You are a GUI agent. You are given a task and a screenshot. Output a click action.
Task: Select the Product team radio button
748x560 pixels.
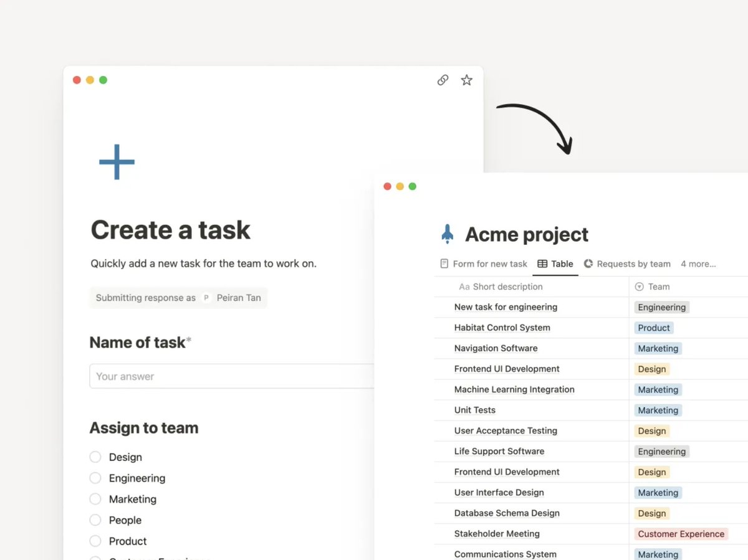[95, 541]
